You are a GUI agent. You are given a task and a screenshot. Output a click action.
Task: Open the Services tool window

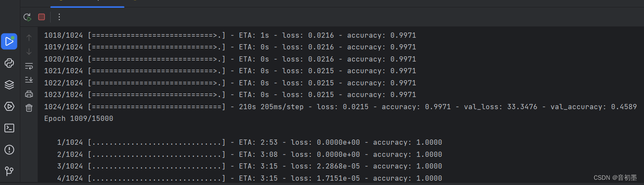pos(9,106)
